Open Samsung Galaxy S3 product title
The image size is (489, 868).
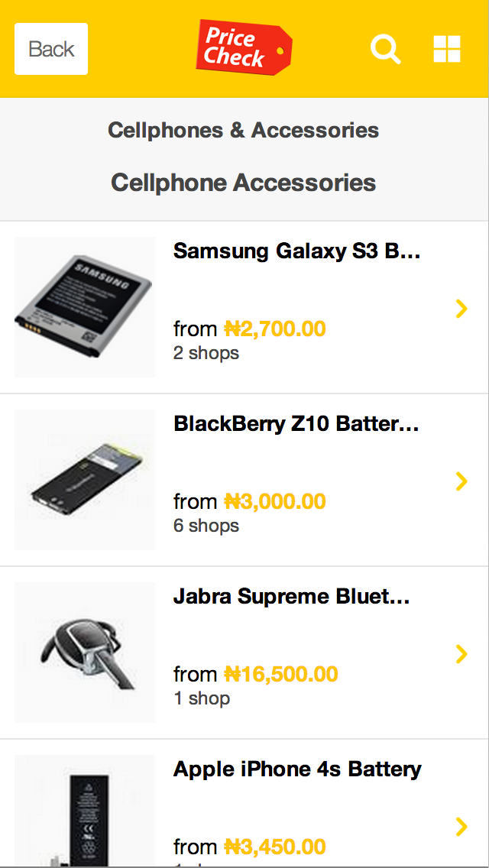(297, 251)
